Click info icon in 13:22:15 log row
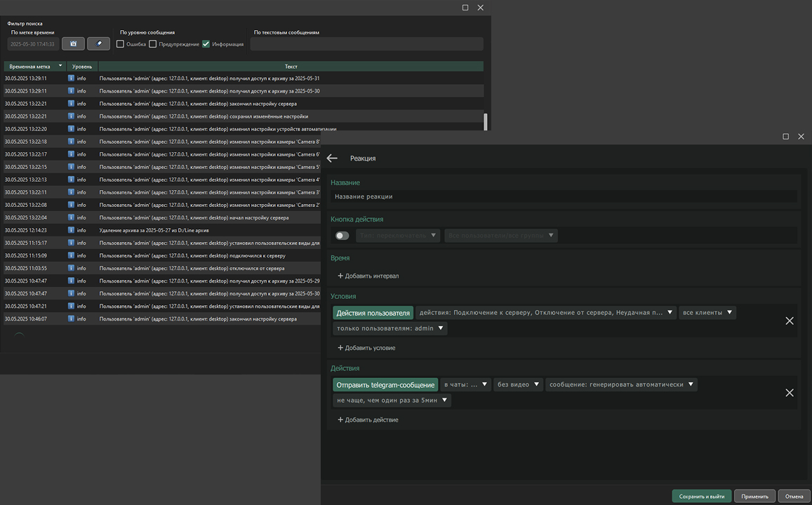Image resolution: width=812 pixels, height=505 pixels. point(72,167)
